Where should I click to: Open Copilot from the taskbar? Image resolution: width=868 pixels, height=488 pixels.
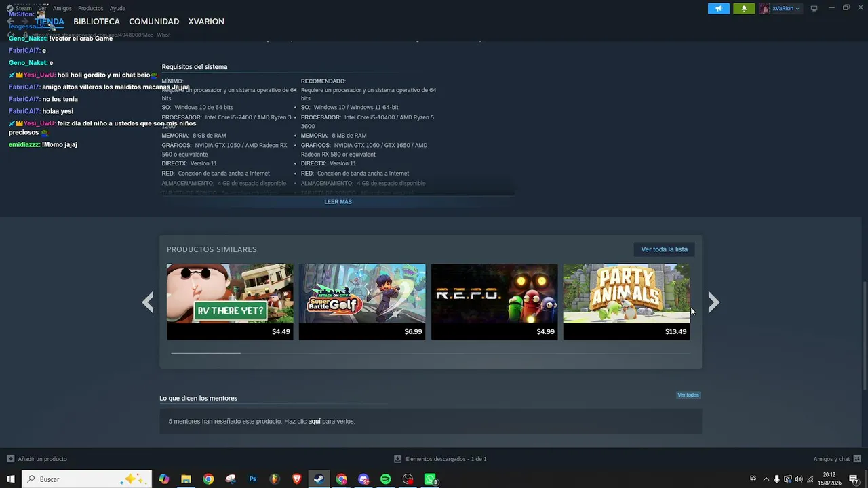[163, 479]
